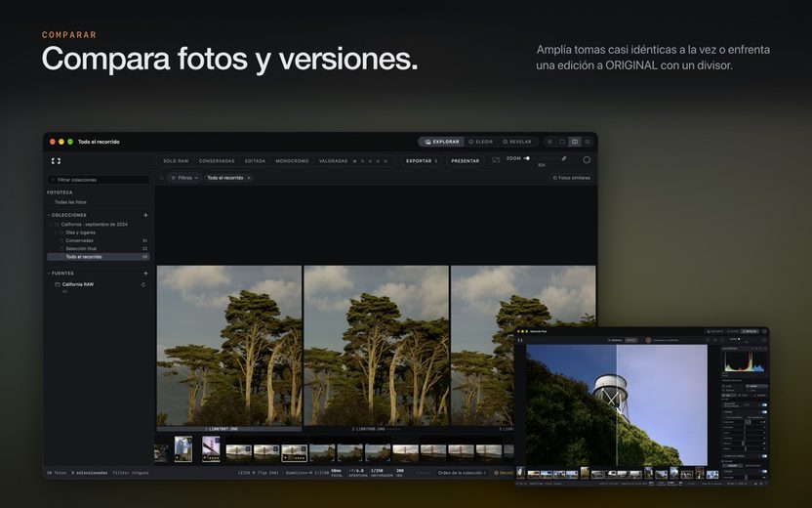Viewport: 812px width, 508px height.
Task: Toggle the Solo RAW filter
Action: point(176,161)
